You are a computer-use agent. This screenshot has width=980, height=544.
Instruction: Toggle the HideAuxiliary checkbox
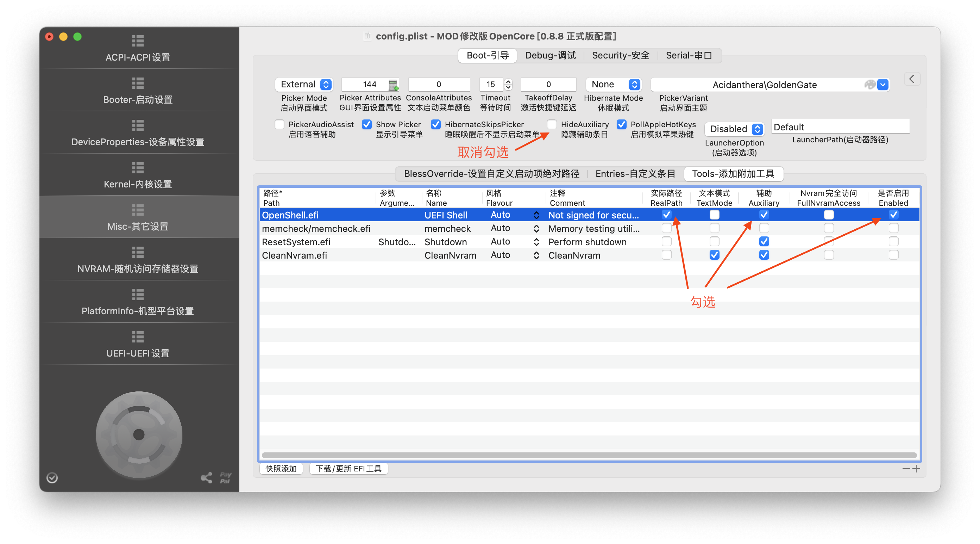[x=552, y=124]
